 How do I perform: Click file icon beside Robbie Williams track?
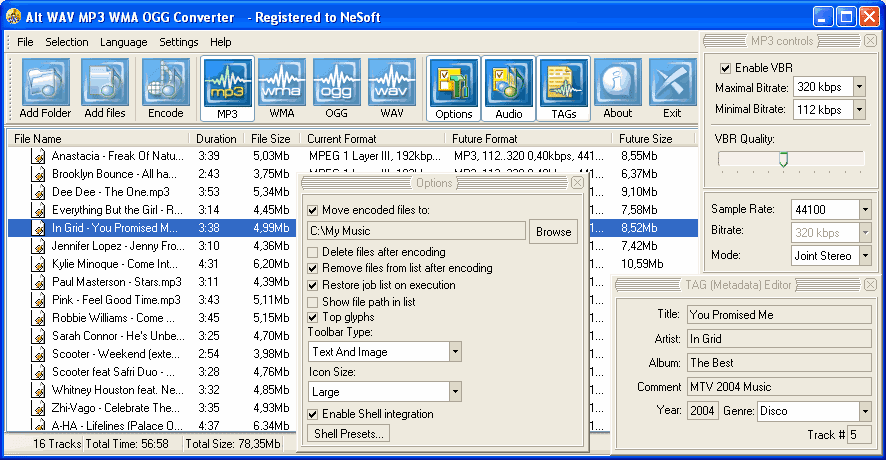click(x=38, y=319)
